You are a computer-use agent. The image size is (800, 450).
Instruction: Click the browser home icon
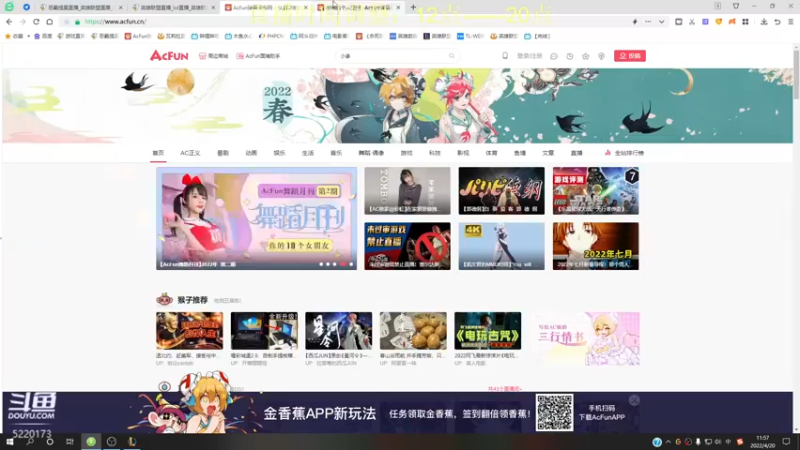point(49,22)
